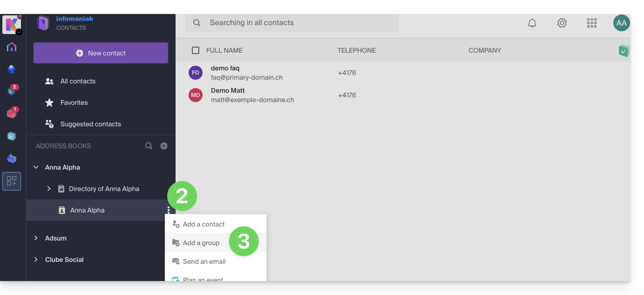This screenshot has width=644, height=295.
Task: Expand the Clube Social organization
Action: [x=36, y=260]
